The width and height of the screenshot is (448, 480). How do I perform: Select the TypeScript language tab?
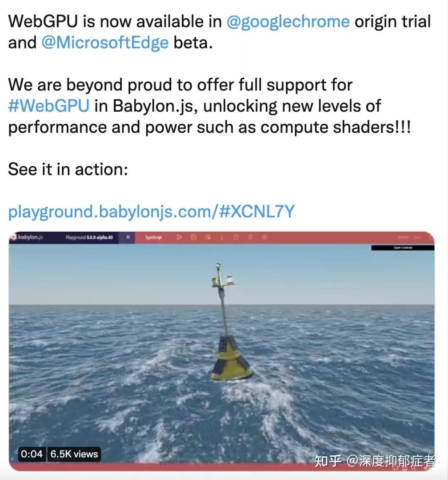(x=153, y=237)
